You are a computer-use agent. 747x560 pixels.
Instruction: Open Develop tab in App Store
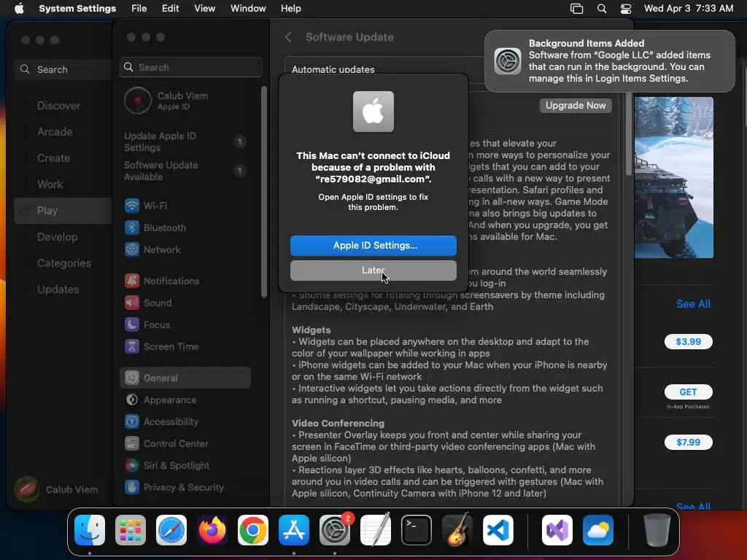63,237
